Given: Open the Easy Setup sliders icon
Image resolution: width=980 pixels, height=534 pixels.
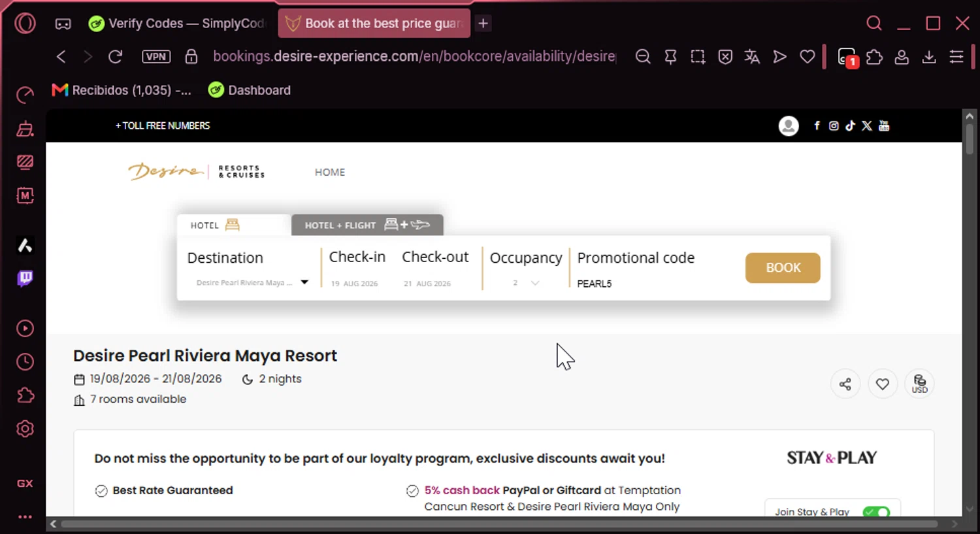Looking at the screenshot, I should [956, 57].
